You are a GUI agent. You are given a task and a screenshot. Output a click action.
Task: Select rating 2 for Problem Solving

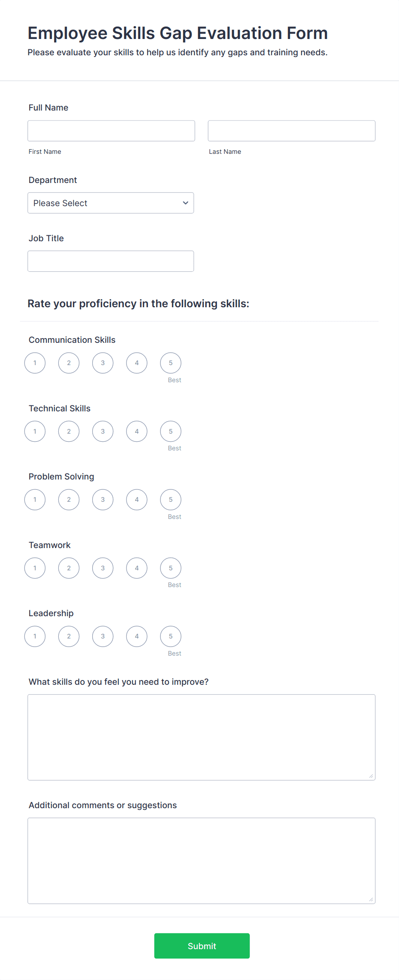(69, 500)
